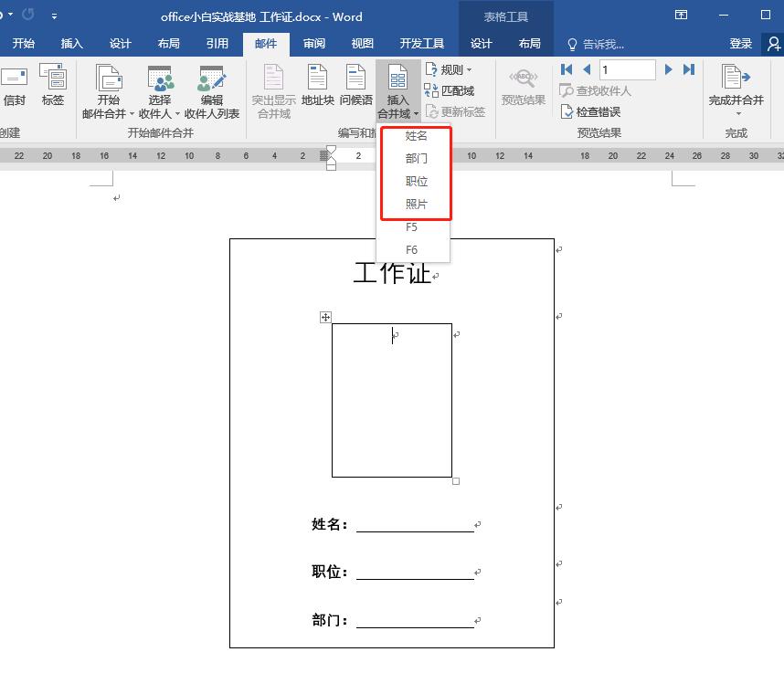Switch to the 审阅 ribbon tab
The image size is (784, 694).
pos(313,42)
